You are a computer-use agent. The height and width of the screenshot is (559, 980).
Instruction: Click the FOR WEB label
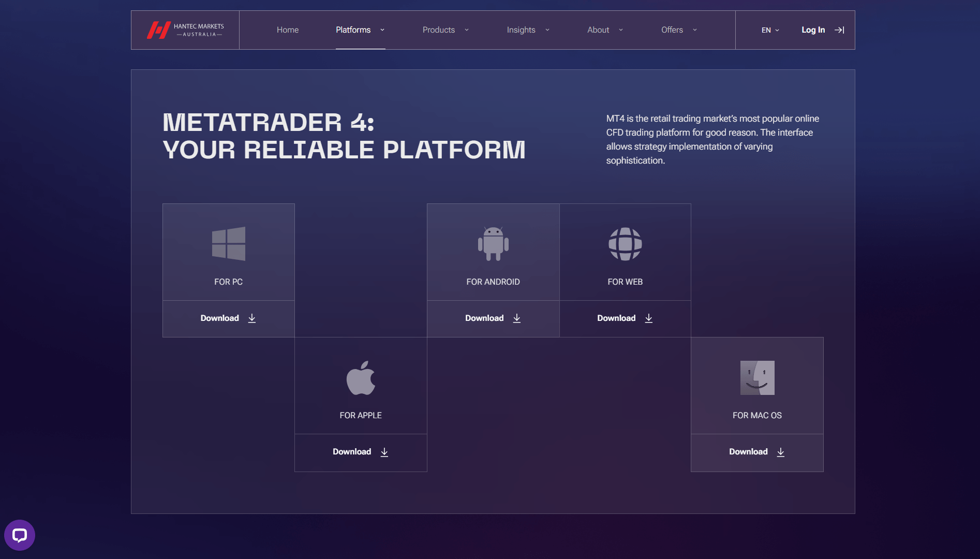click(625, 282)
